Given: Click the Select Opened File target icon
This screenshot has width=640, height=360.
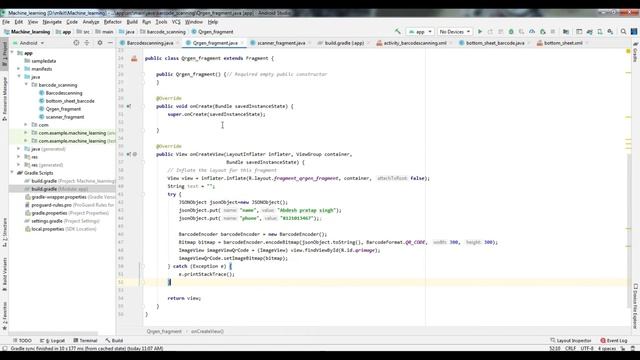Looking at the screenshot, I should point(76,42).
